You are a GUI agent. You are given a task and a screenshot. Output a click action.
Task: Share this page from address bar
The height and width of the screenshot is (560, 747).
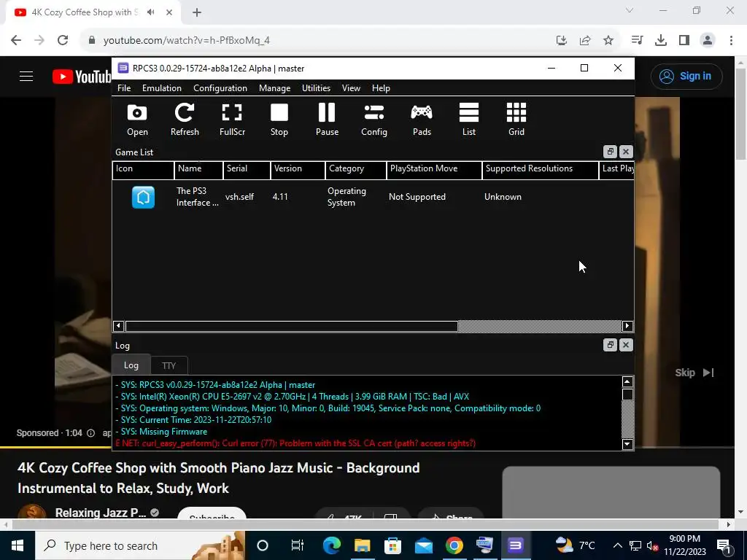pyautogui.click(x=585, y=41)
